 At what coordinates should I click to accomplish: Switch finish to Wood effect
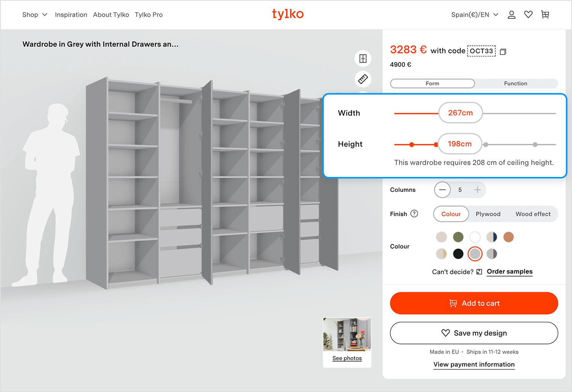coord(533,214)
